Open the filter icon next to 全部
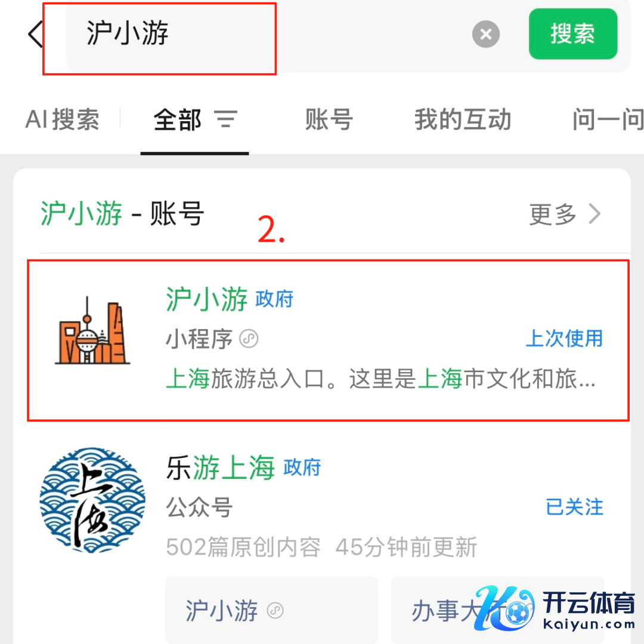This screenshot has width=644, height=644. pos(226,119)
